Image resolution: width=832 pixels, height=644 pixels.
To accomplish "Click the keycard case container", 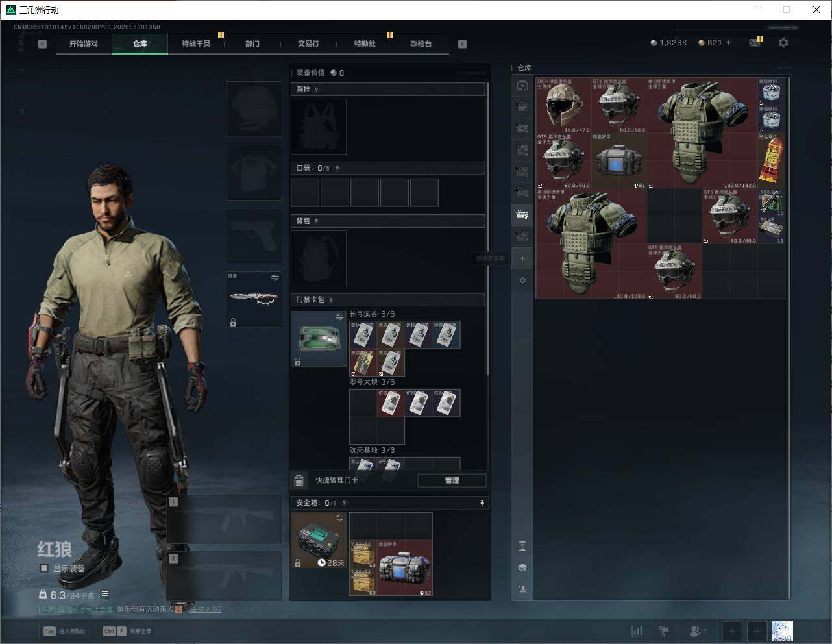I will (319, 339).
